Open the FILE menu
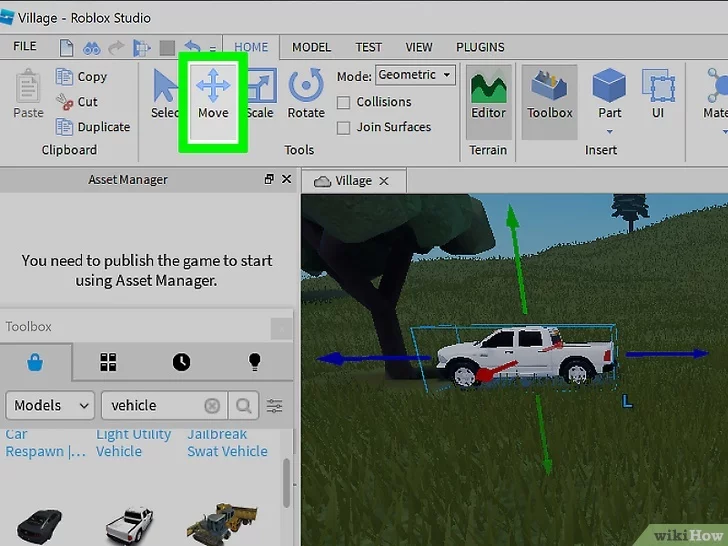The image size is (728, 546). [x=25, y=47]
